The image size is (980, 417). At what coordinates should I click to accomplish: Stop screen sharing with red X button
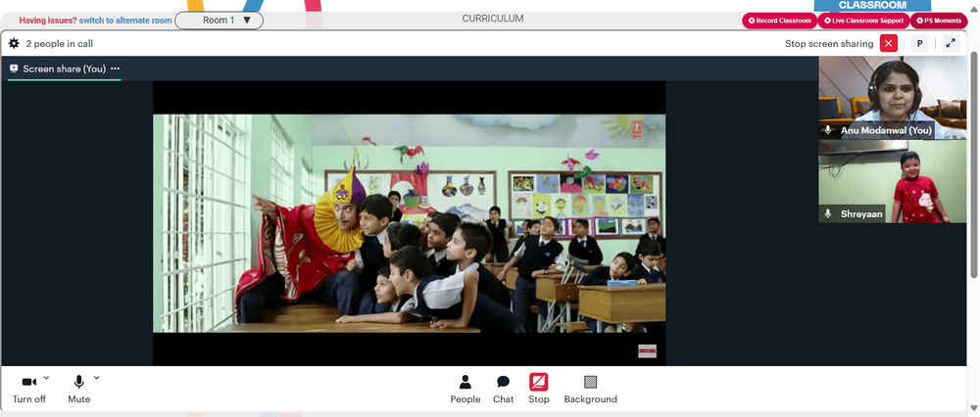(888, 44)
